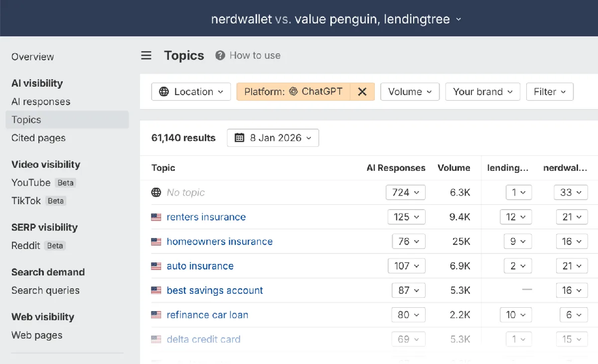Click the 61,140 results count

(183, 138)
